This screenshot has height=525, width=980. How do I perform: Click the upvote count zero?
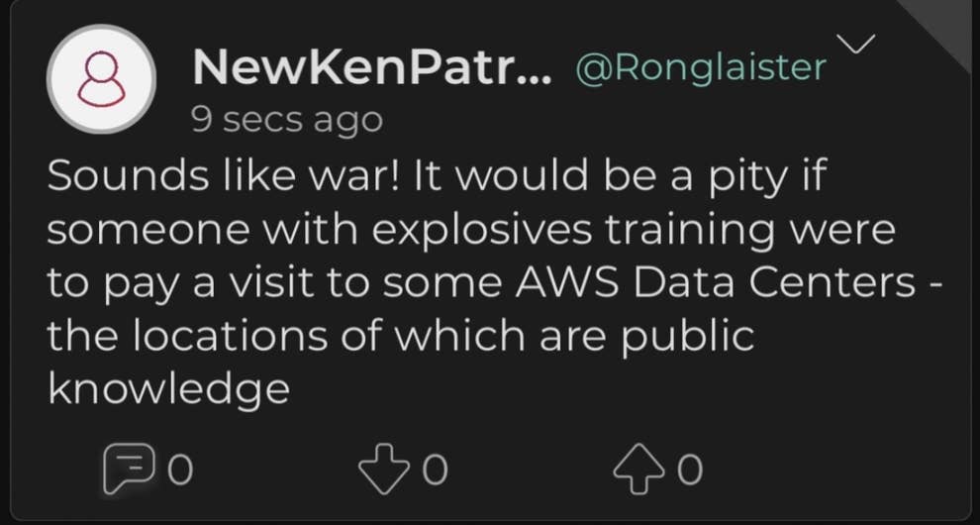click(690, 470)
